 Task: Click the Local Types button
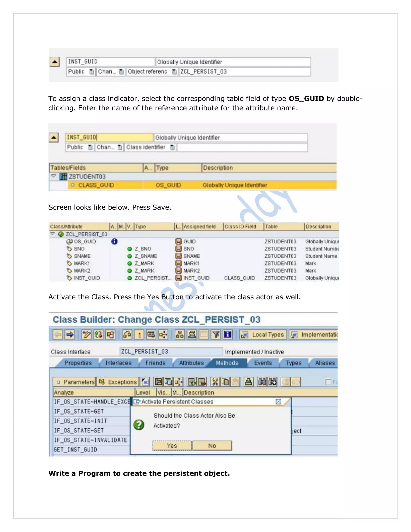(263, 334)
